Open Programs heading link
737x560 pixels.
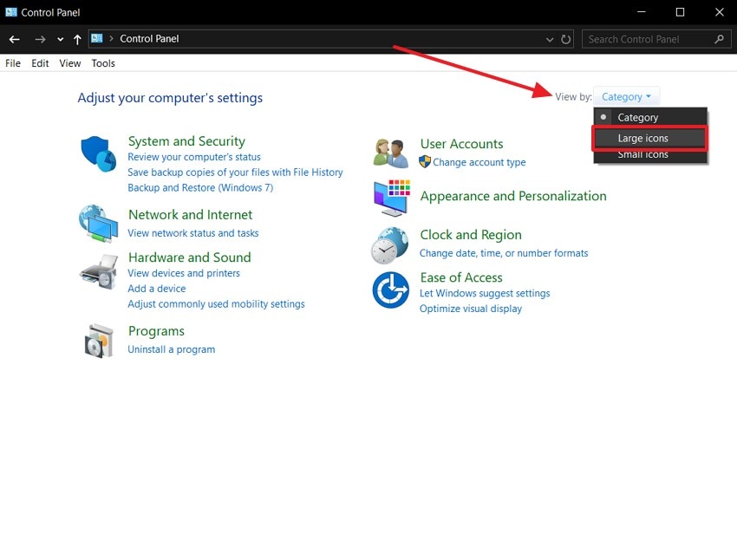click(156, 331)
